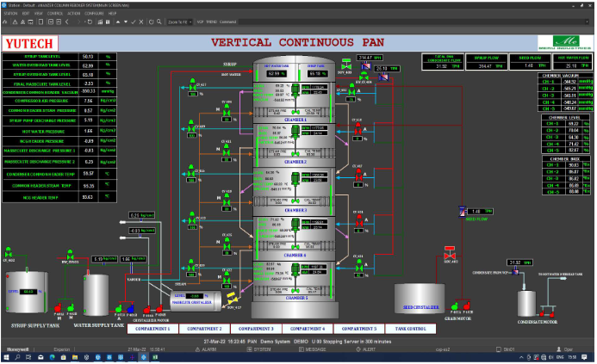This screenshot has width=597, height=364.
Task: Click the blue pump beside water supply tank
Action: pyautogui.click(x=131, y=308)
